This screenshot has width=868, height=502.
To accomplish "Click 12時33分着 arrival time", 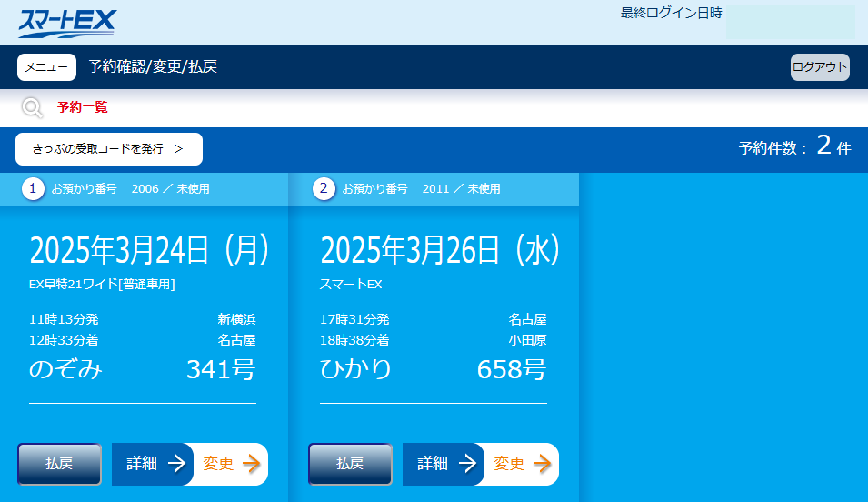I will tap(64, 340).
